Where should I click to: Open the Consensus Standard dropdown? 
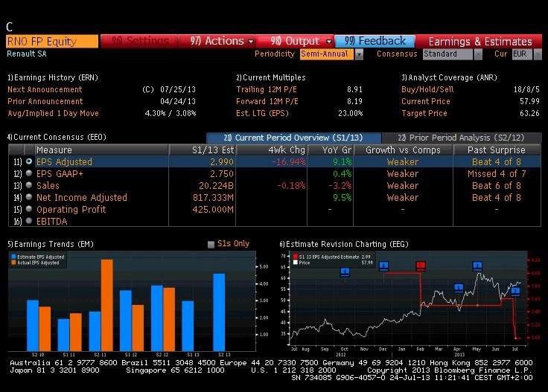coord(447,54)
